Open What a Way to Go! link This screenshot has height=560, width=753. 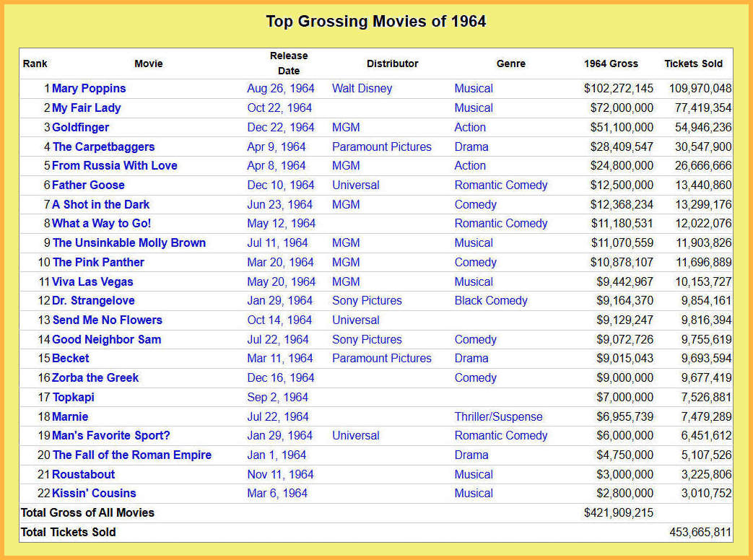(x=101, y=223)
